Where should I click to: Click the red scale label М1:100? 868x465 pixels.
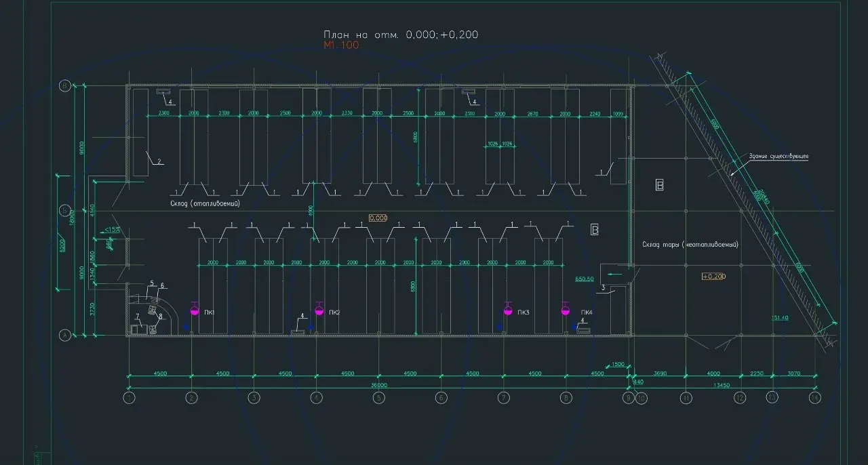pos(341,45)
